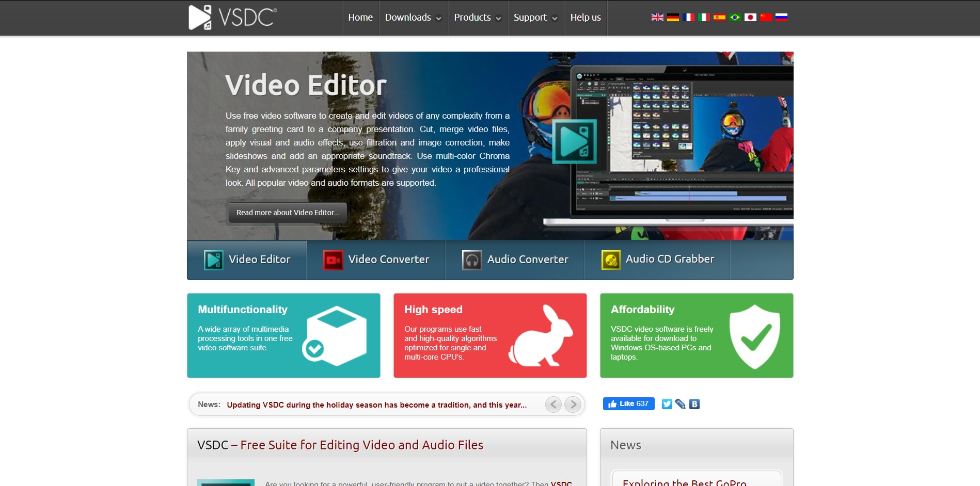980x486 pixels.
Task: Open the Affordability card
Action: 697,335
